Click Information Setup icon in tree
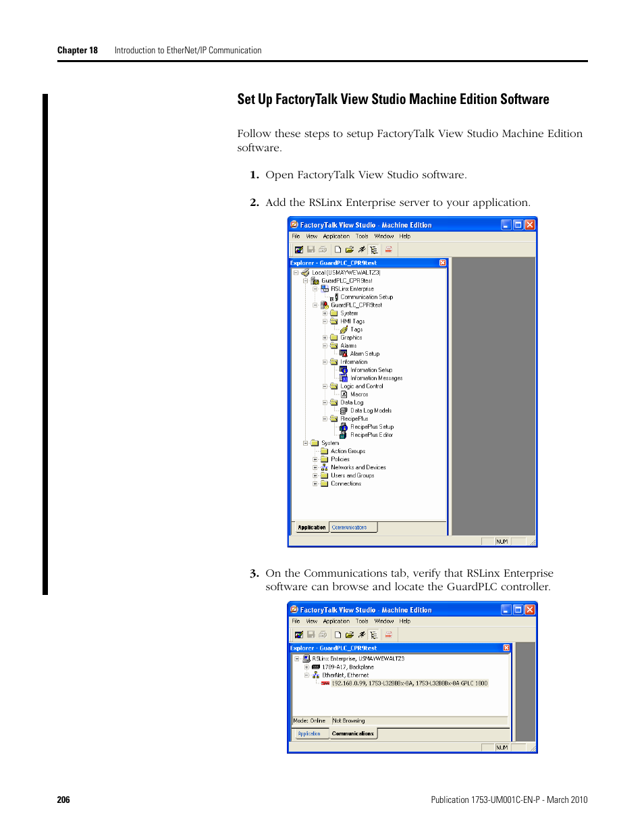The width and height of the screenshot is (644, 834). click(x=344, y=370)
